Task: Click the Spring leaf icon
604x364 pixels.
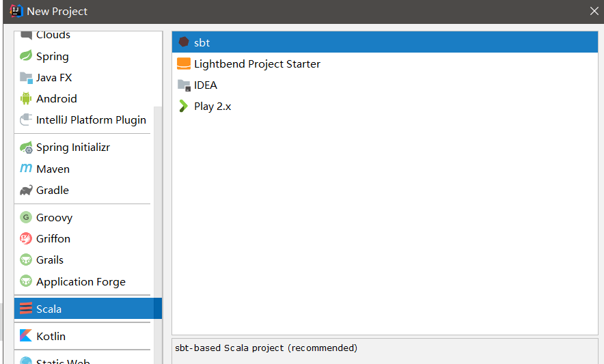Action: (26, 56)
